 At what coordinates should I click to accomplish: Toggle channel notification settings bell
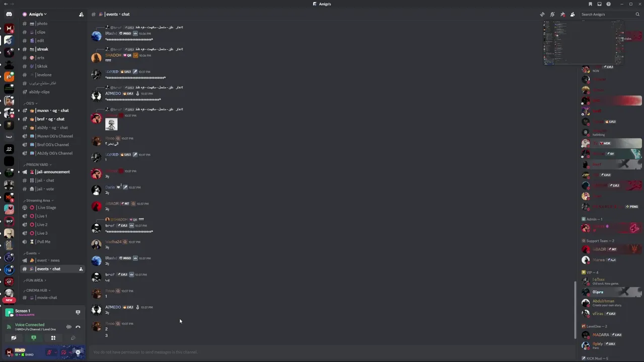552,14
